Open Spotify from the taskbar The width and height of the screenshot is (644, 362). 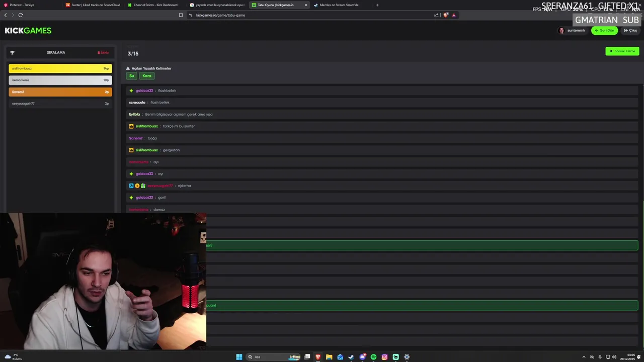pos(373,357)
